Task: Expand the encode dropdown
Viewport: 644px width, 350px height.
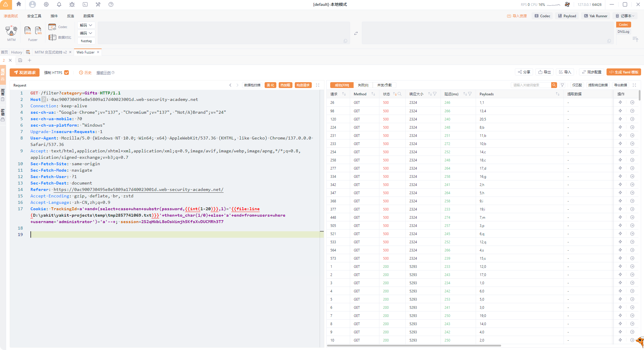Action: click(x=86, y=33)
